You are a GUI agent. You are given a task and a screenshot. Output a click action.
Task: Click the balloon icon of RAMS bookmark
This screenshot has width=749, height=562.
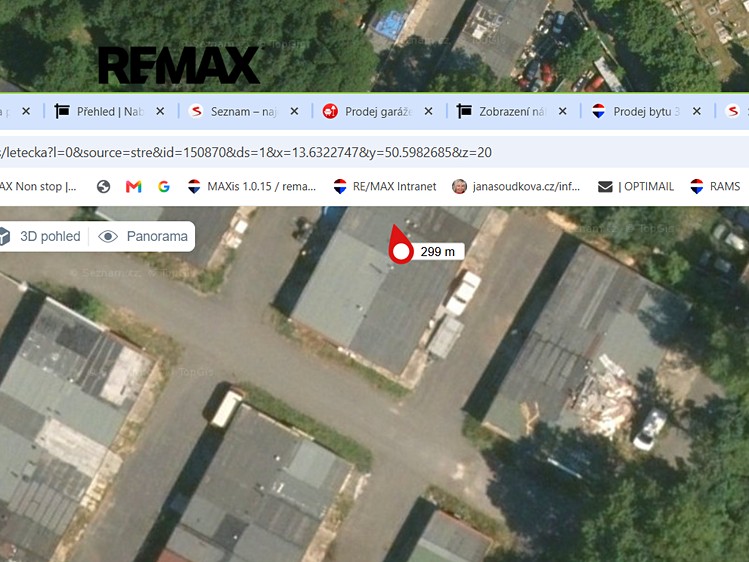pos(697,186)
